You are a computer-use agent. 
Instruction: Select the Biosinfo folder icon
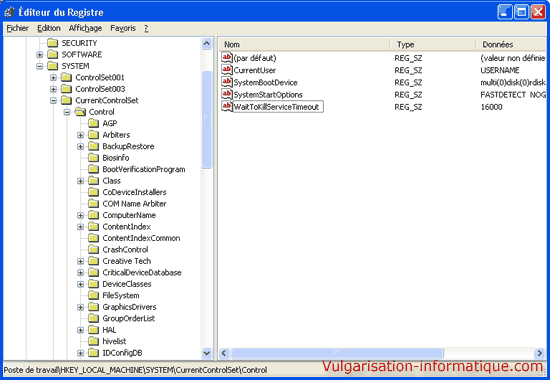coord(94,158)
